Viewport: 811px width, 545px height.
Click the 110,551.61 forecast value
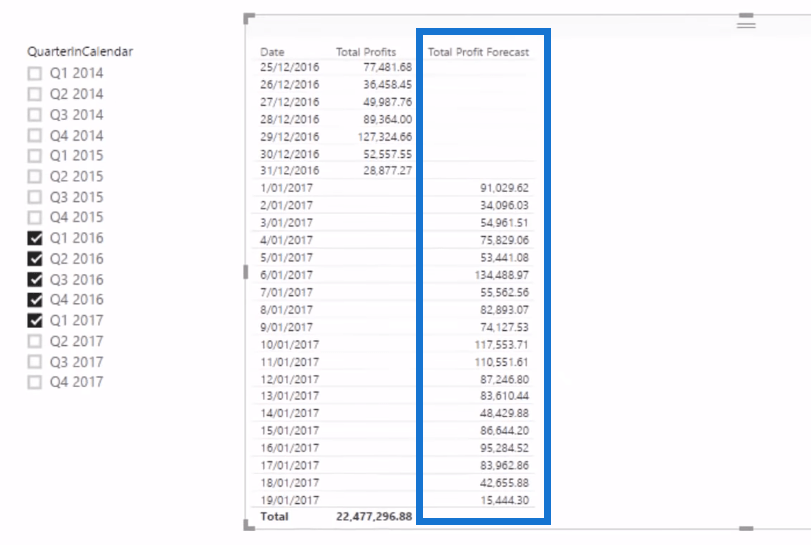(502, 362)
